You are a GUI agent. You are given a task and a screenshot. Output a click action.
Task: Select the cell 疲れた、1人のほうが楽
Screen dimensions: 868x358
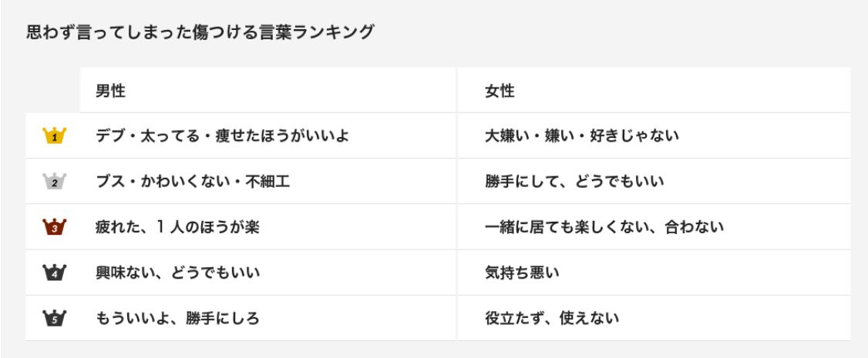coord(178,227)
